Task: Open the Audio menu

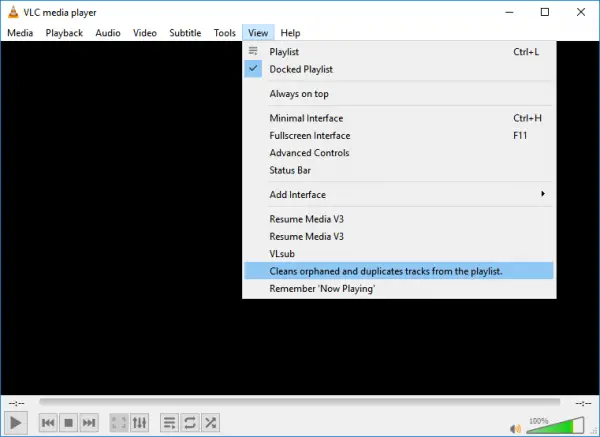Action: [x=108, y=33]
